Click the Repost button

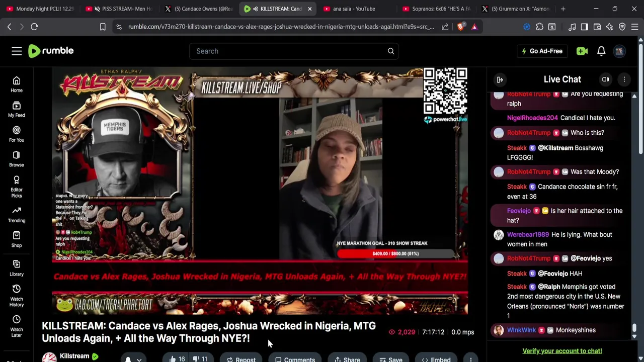[x=241, y=359]
